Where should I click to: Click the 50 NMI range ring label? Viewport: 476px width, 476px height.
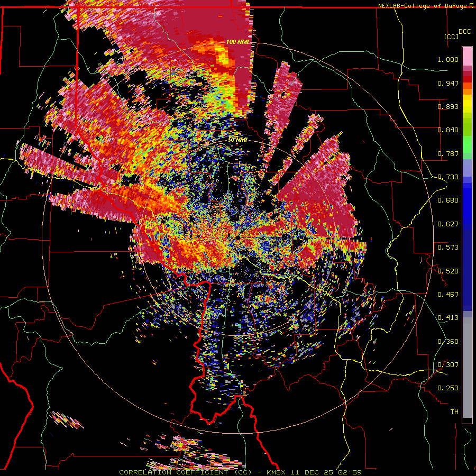tap(237, 140)
